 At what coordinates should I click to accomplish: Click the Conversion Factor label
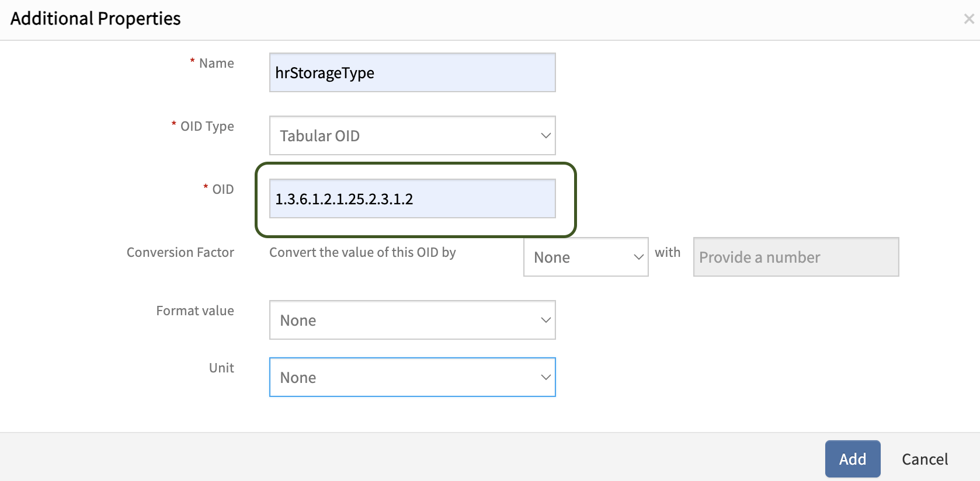click(x=180, y=252)
